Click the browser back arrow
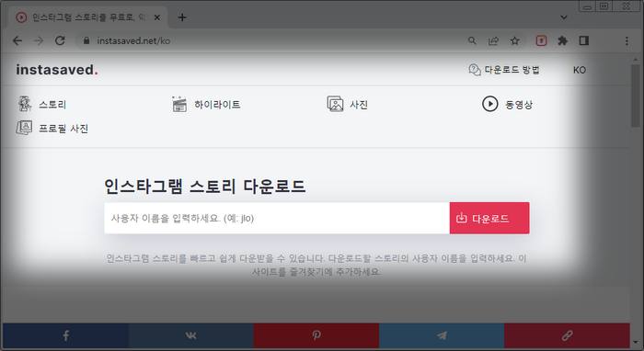This screenshot has width=644, height=351. coord(17,40)
